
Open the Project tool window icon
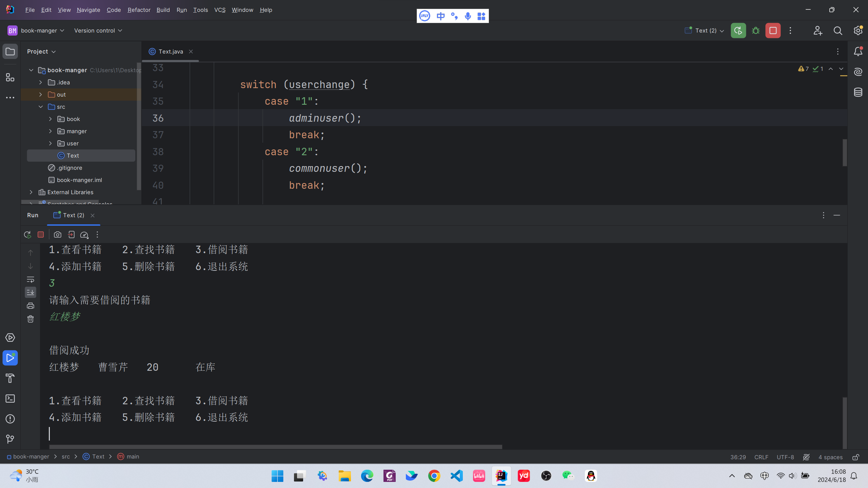[10, 52]
